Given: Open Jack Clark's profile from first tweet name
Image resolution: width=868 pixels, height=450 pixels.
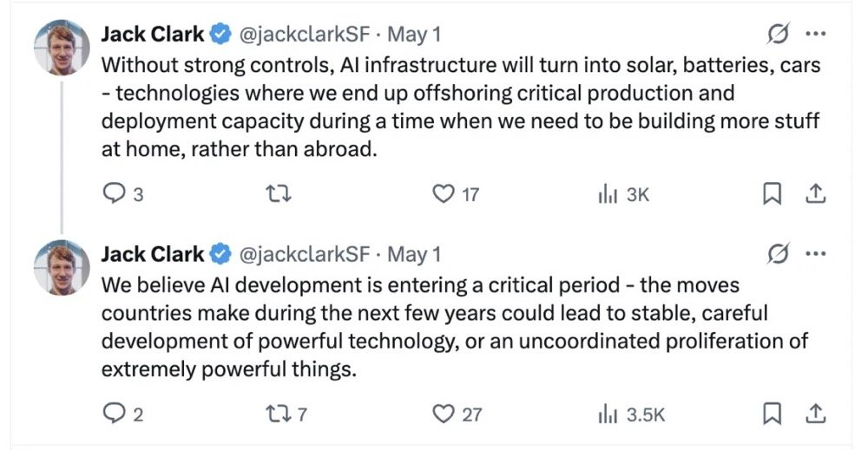Looking at the screenshot, I should 153,35.
